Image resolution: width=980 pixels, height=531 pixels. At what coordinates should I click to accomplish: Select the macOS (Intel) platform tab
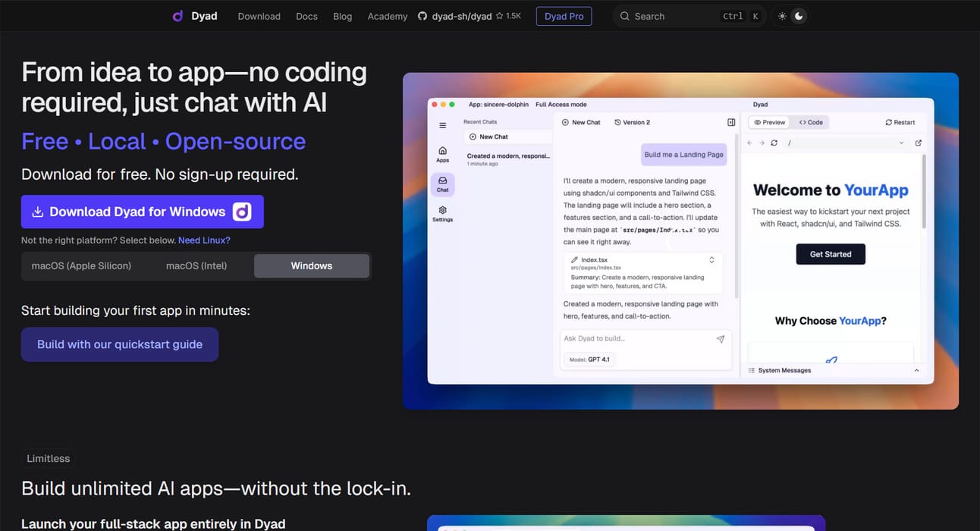(x=196, y=265)
